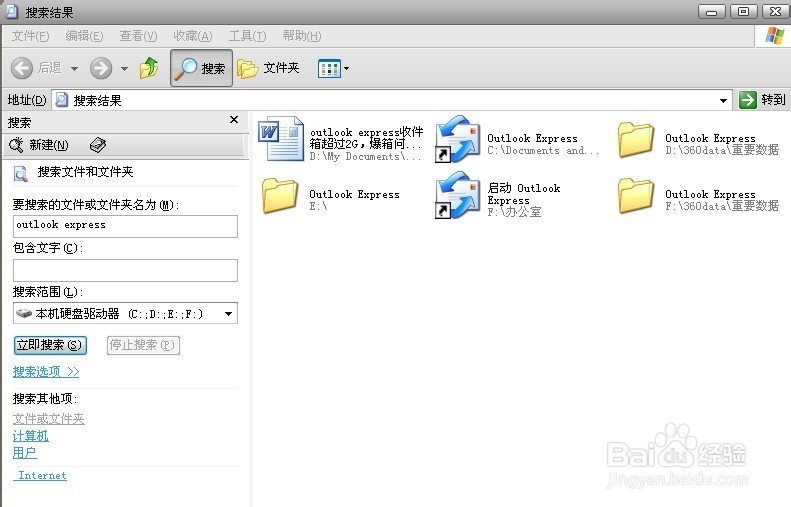The height and width of the screenshot is (507, 791).
Task: Toggle the 搜索 magnifier toolbar button
Action: (x=201, y=68)
